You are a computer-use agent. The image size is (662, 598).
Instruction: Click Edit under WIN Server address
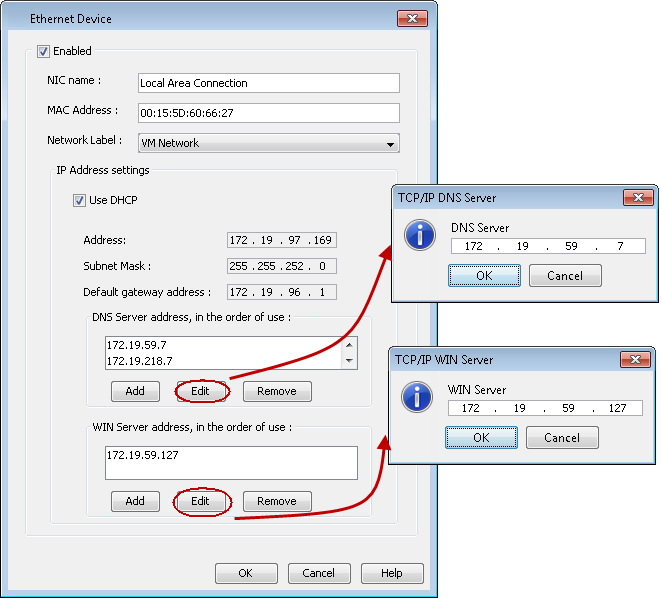coord(200,501)
